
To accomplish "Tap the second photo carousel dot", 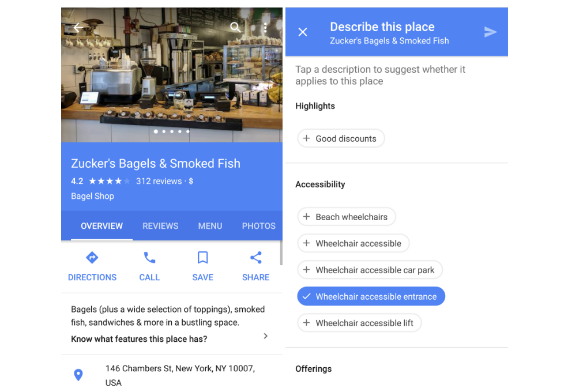I will click(x=164, y=131).
